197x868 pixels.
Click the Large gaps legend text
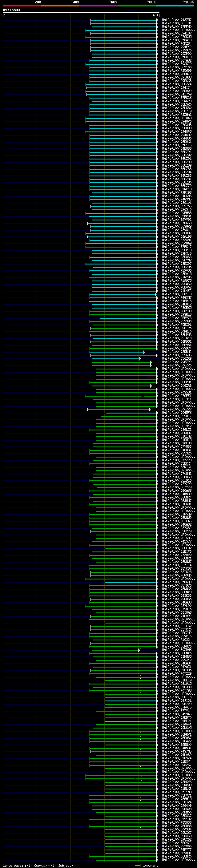38,866
